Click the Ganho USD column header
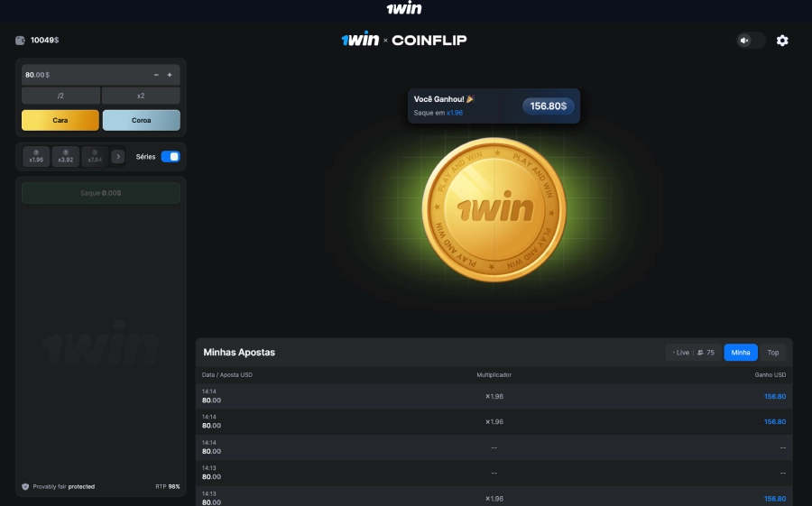Screen dimensions: 812x506 pyautogui.click(x=770, y=375)
